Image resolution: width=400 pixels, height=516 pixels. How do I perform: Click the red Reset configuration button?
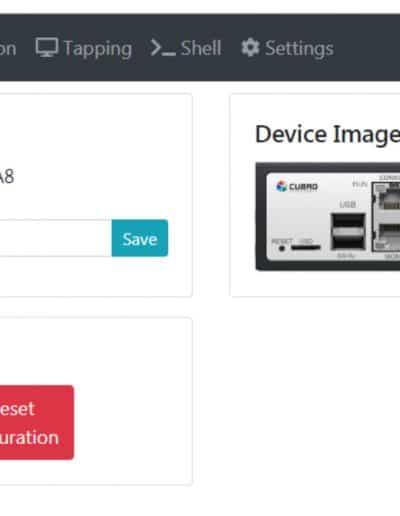point(37,422)
